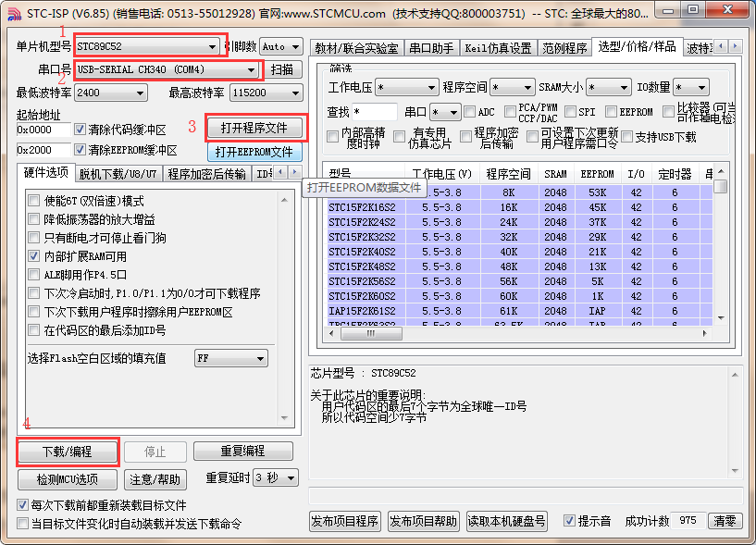Switch to the 范例程序 tab
Viewport: 756px width, 545px height.
coord(564,48)
